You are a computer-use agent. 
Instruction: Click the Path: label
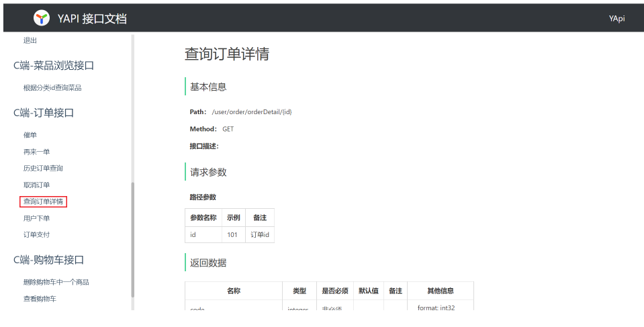click(x=198, y=111)
